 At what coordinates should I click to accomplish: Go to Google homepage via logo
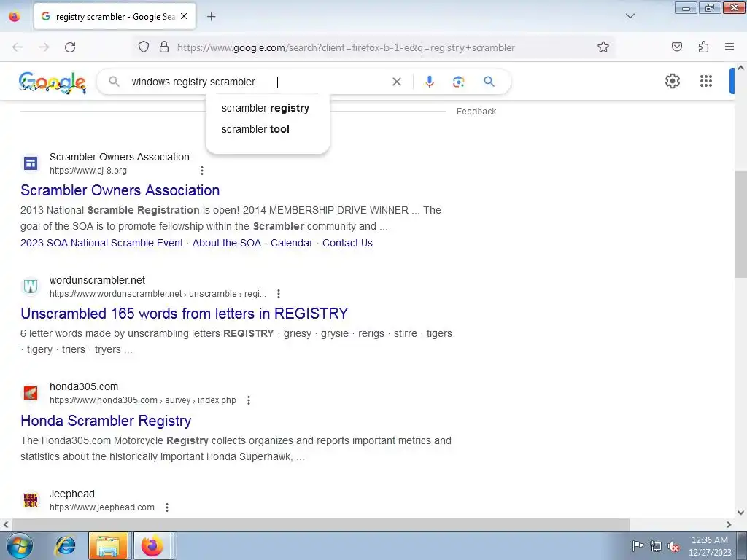click(53, 82)
